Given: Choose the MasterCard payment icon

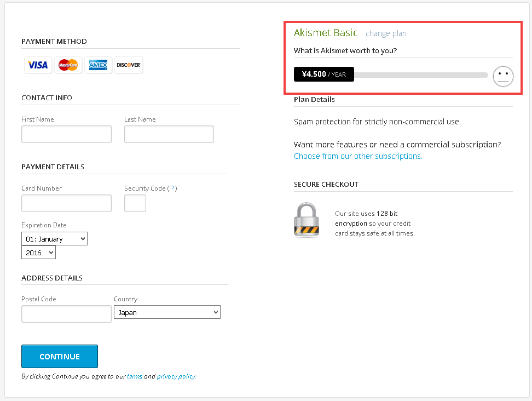Looking at the screenshot, I should tap(68, 65).
